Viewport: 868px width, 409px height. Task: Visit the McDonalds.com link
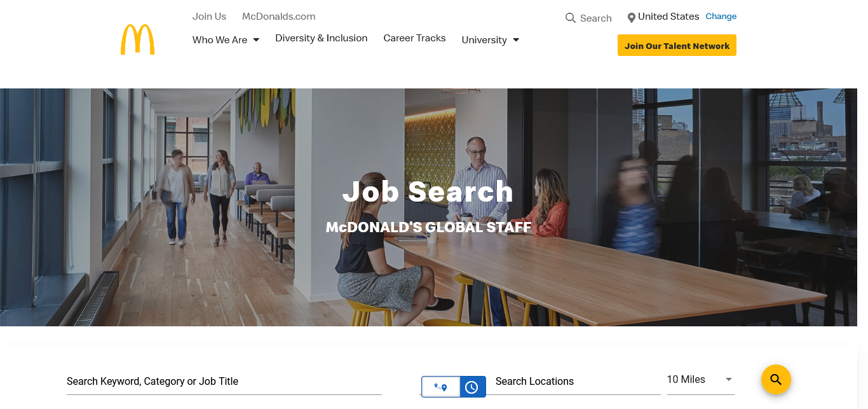tap(279, 17)
